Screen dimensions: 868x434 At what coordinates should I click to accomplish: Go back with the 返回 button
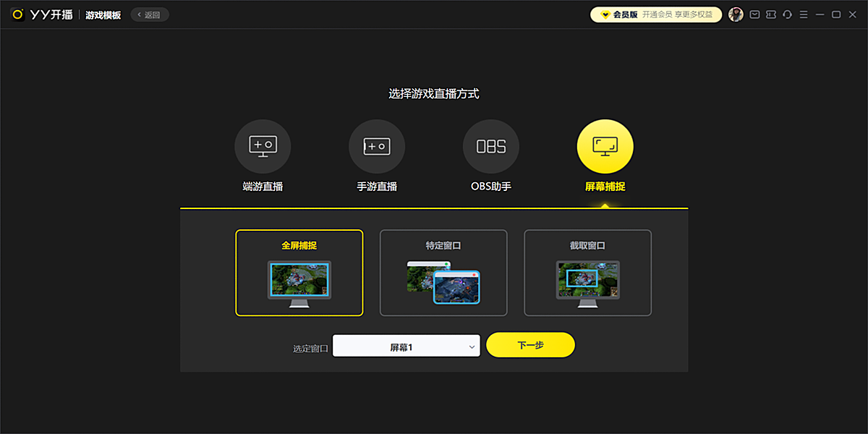150,14
